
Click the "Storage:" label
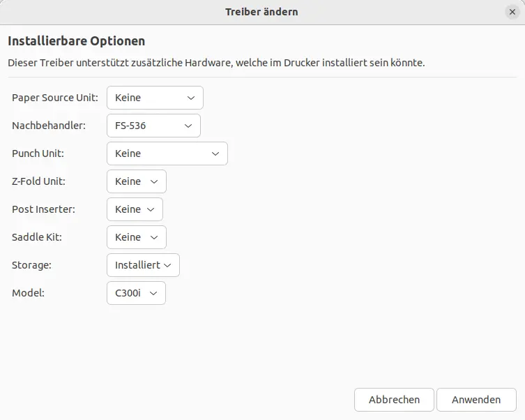tap(32, 265)
